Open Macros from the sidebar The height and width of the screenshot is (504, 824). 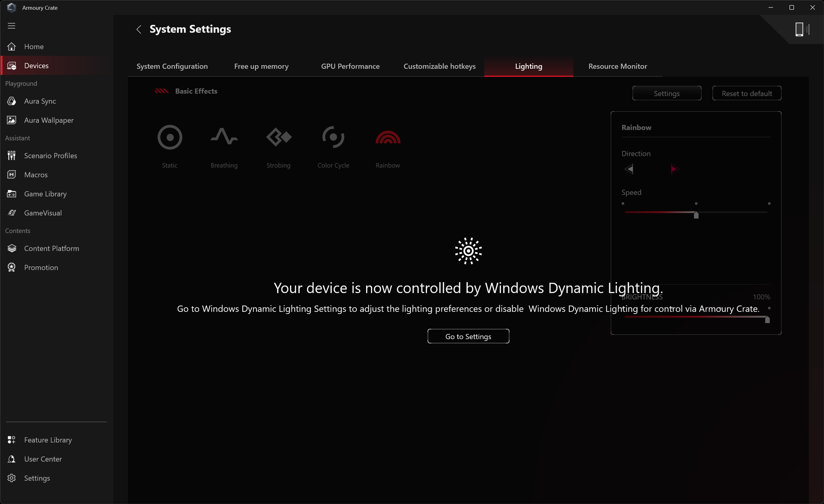[x=36, y=175]
